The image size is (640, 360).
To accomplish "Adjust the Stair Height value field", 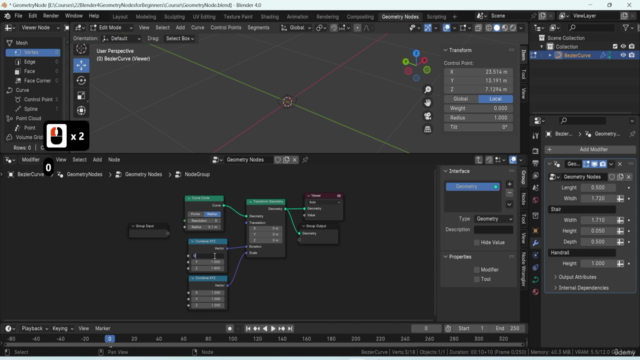I will click(x=598, y=231).
